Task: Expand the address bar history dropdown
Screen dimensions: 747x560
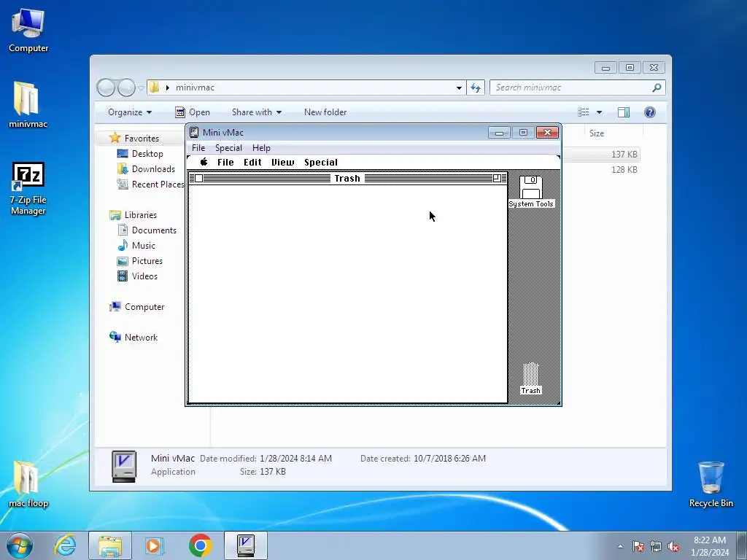Action: [x=459, y=87]
